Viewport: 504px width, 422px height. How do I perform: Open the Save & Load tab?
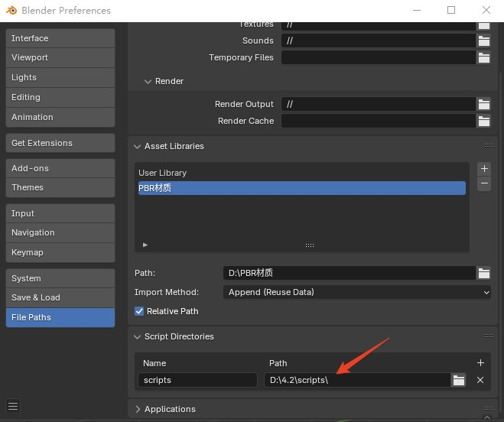[60, 297]
